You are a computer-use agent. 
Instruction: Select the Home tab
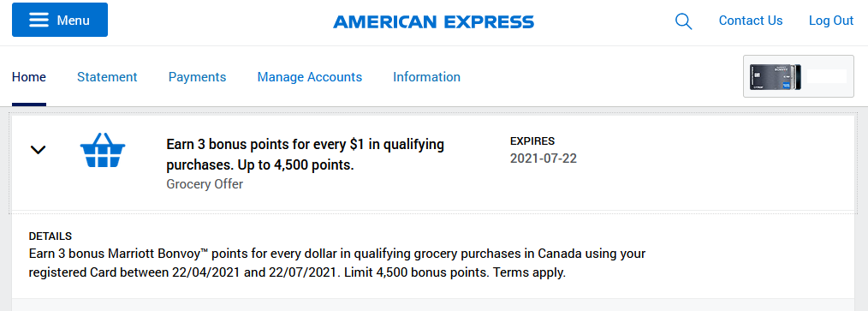tap(29, 77)
